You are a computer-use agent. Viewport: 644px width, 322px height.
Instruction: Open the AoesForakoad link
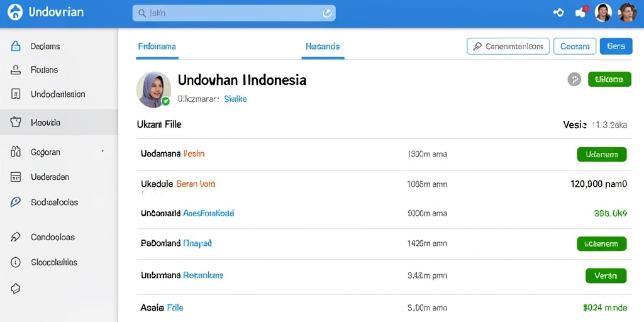[x=209, y=214]
